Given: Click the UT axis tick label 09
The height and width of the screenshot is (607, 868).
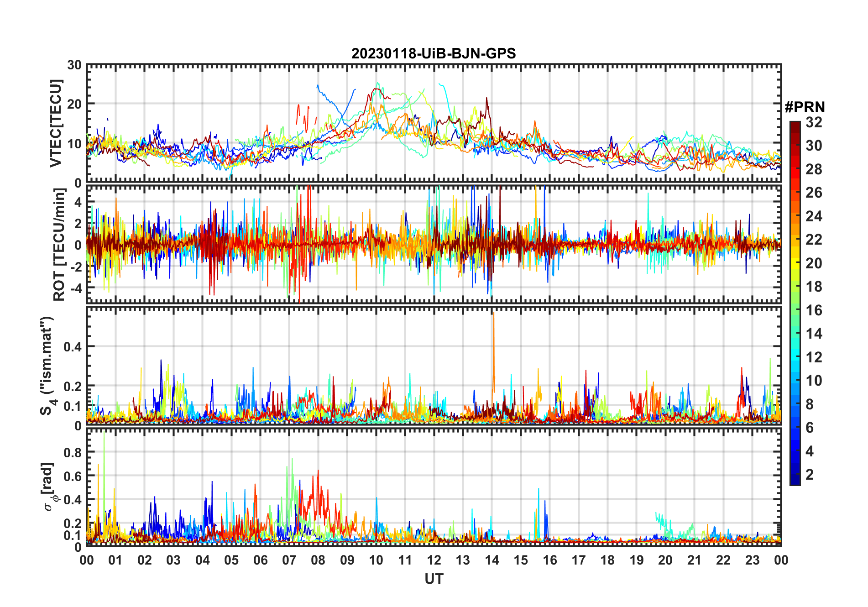Looking at the screenshot, I should tap(347, 560).
